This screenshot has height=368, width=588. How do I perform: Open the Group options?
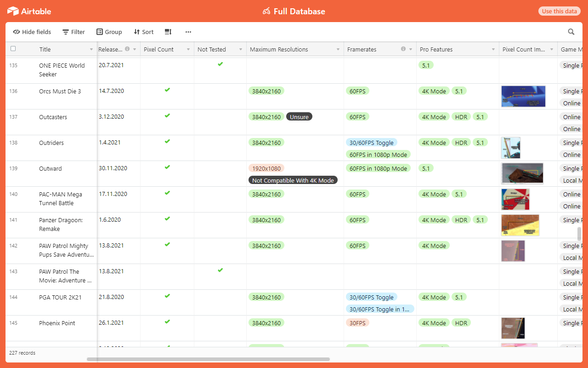[109, 32]
